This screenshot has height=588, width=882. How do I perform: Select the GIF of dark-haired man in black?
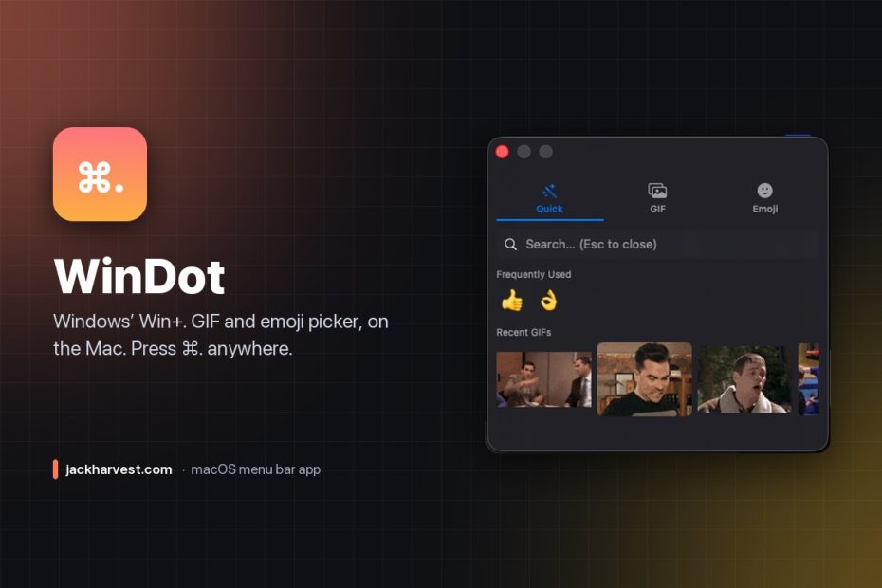(x=644, y=379)
